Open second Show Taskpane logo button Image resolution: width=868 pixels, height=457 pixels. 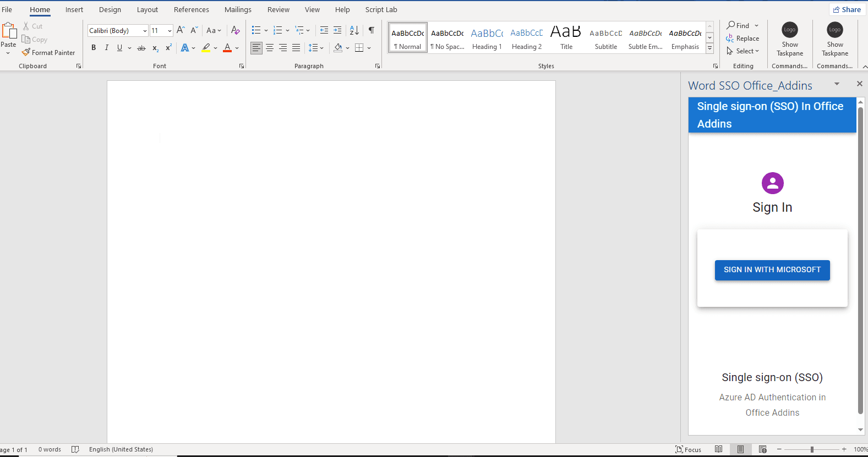tap(835, 30)
